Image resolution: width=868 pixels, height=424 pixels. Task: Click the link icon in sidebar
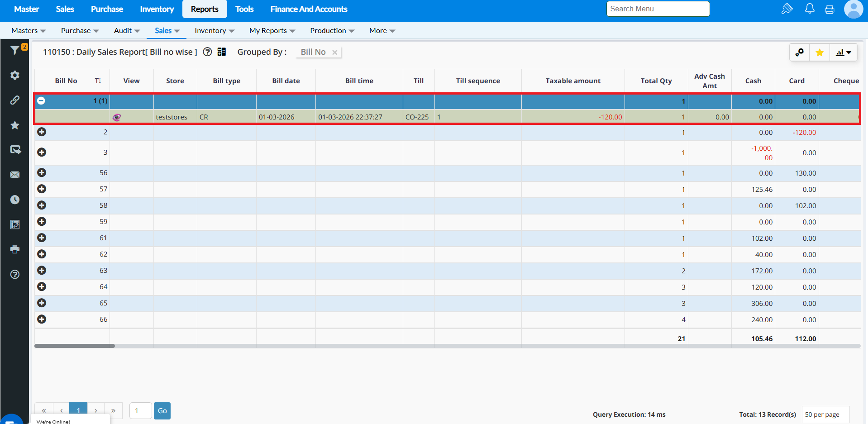(x=15, y=100)
